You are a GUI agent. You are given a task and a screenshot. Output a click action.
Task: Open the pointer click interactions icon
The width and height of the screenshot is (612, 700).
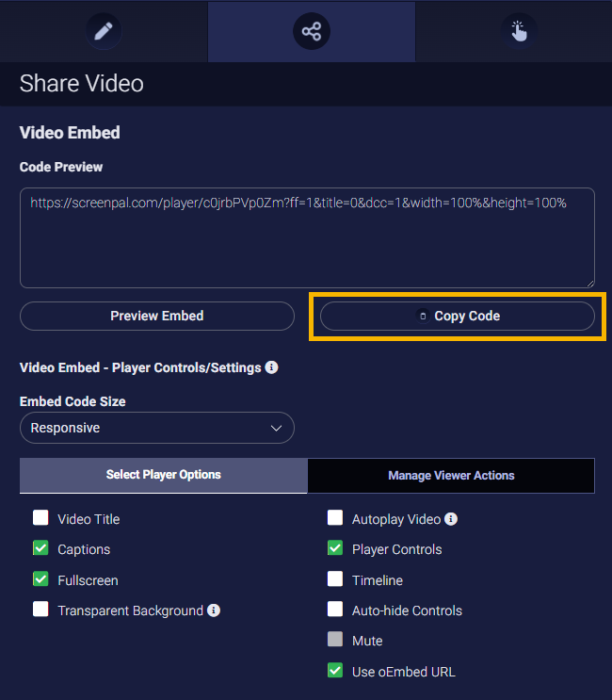tap(519, 31)
